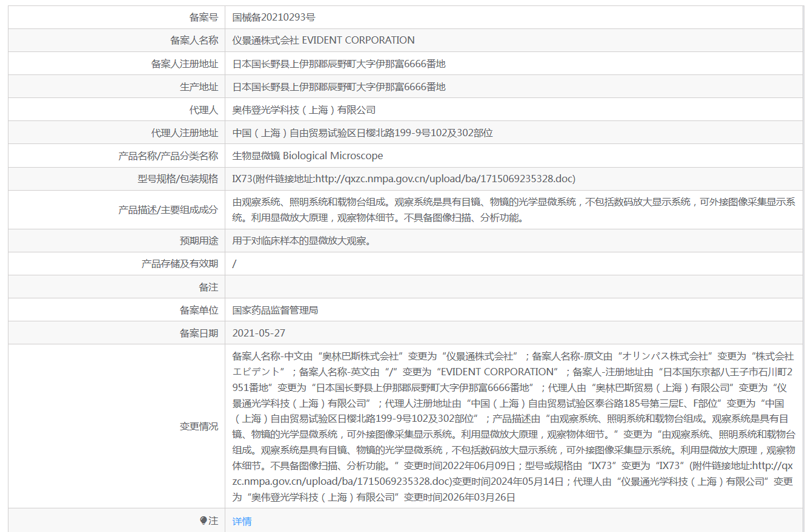Click the 生产地址 label

199,87
